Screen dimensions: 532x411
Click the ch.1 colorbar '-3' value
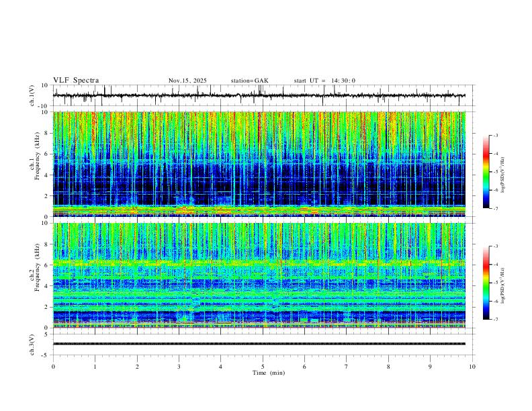[496, 135]
